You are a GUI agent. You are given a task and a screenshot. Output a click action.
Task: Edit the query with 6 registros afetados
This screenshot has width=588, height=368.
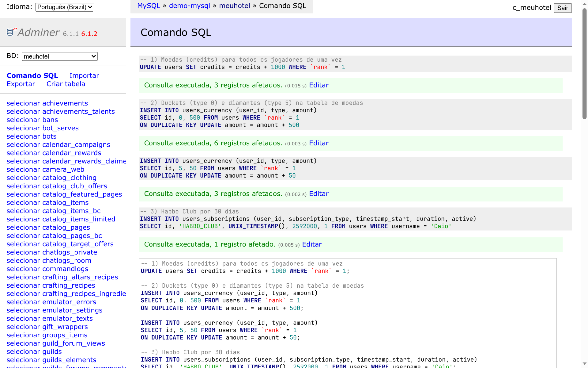pyautogui.click(x=319, y=143)
